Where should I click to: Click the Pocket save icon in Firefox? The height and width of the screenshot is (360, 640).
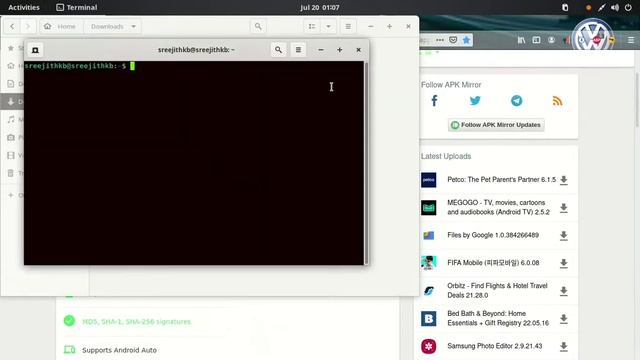pos(453,40)
